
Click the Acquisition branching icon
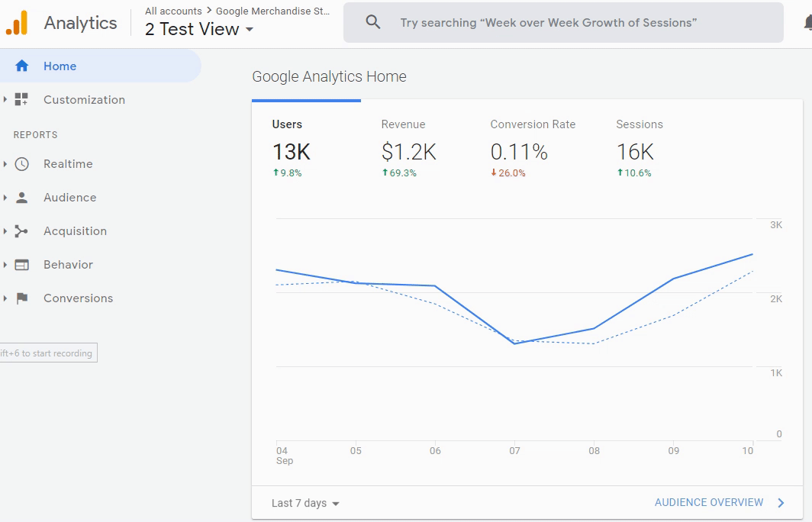22,231
